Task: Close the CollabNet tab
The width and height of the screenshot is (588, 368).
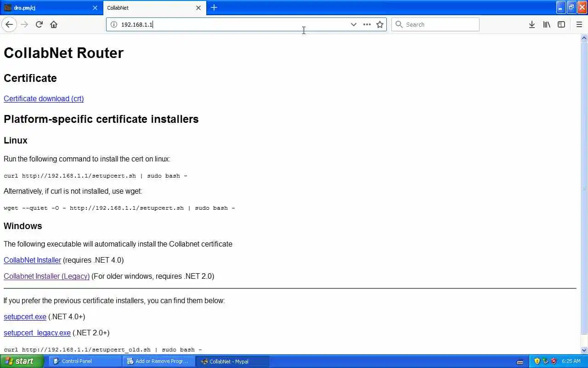Action: [198, 8]
